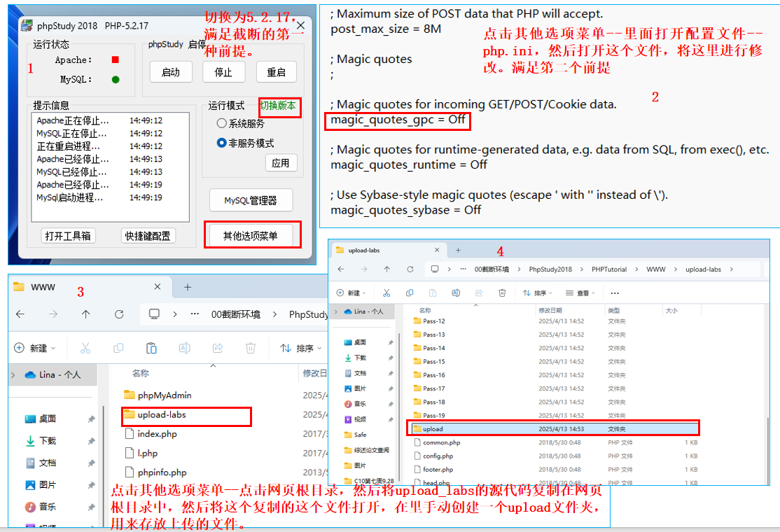The height and width of the screenshot is (532, 780).
Task: Click the phpStudy title bar app icon
Action: 27,25
